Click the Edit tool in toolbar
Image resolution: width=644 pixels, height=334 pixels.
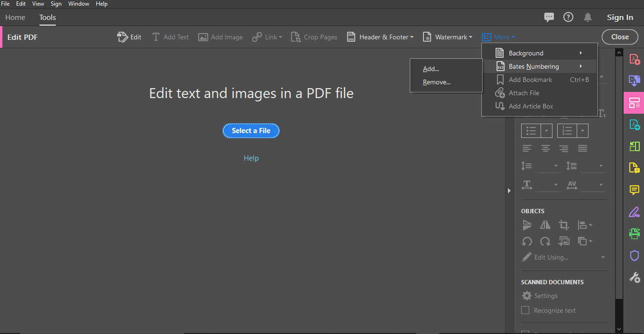pyautogui.click(x=129, y=37)
